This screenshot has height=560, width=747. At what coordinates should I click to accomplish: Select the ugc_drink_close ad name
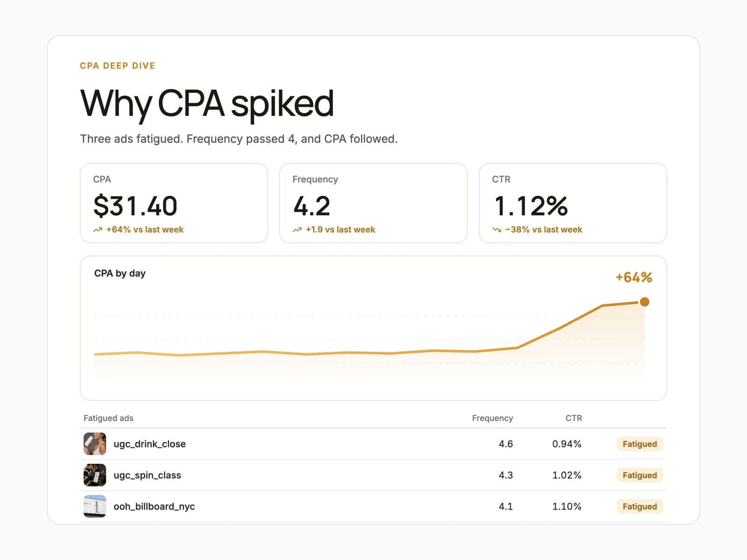149,444
